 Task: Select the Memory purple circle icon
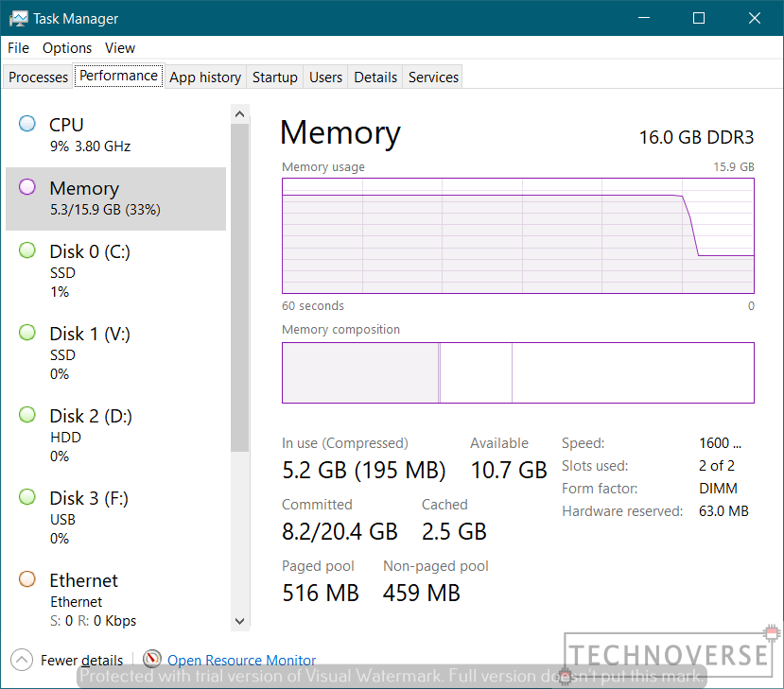click(27, 187)
